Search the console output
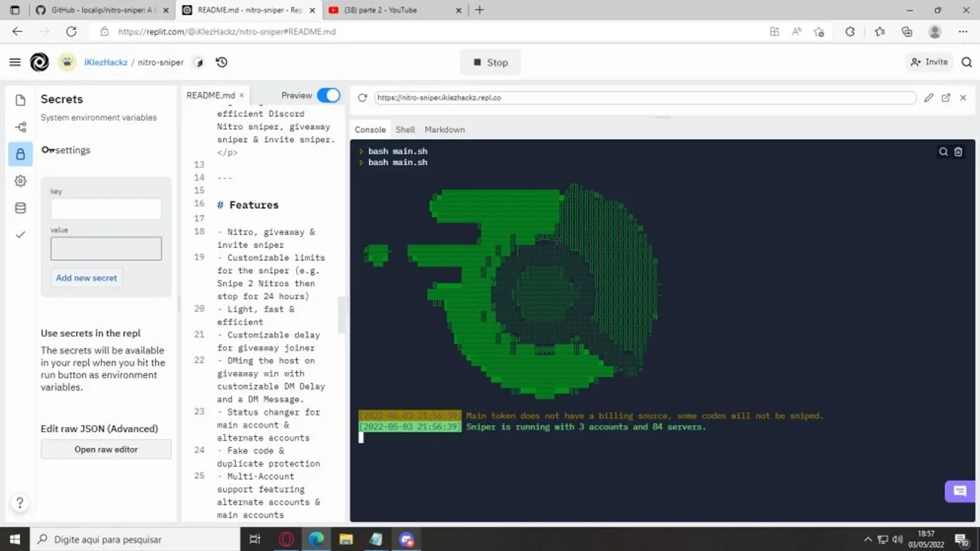The height and width of the screenshot is (551, 980). point(943,151)
